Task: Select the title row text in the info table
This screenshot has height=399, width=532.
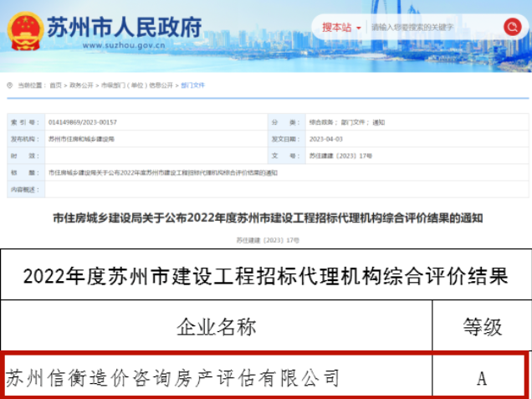Action: [x=163, y=172]
